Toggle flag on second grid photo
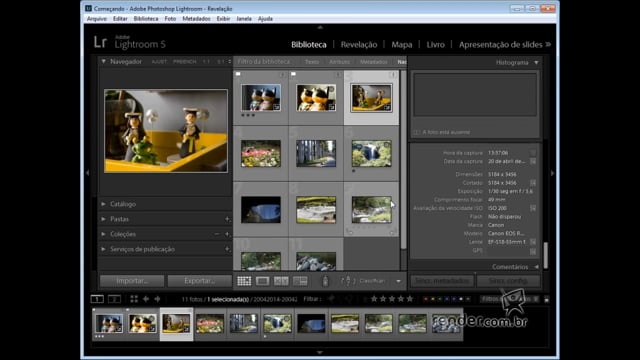The width and height of the screenshot is (640, 360). tap(293, 74)
